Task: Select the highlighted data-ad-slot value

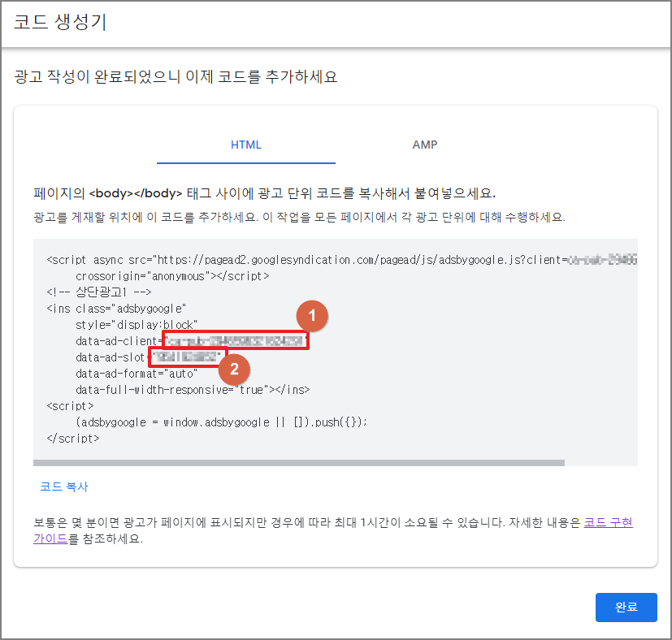Action: click(x=193, y=357)
